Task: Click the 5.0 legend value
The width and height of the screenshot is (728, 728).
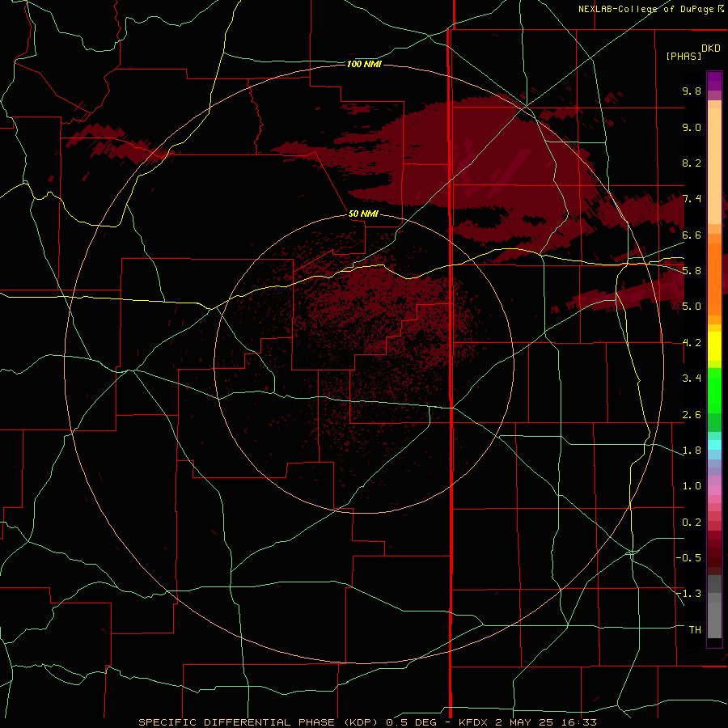Action: (x=692, y=307)
